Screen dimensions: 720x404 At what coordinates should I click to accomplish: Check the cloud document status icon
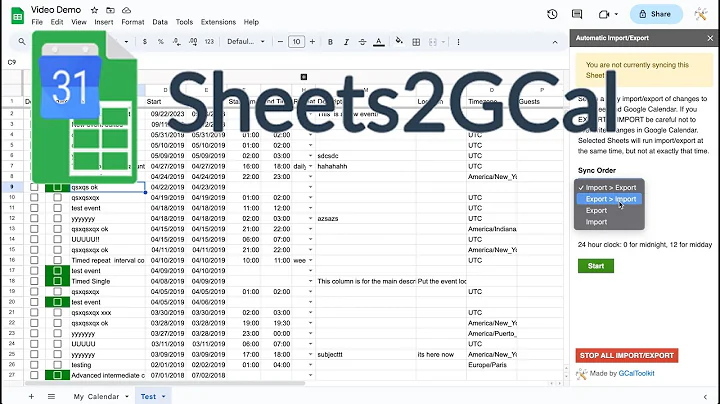[126, 10]
